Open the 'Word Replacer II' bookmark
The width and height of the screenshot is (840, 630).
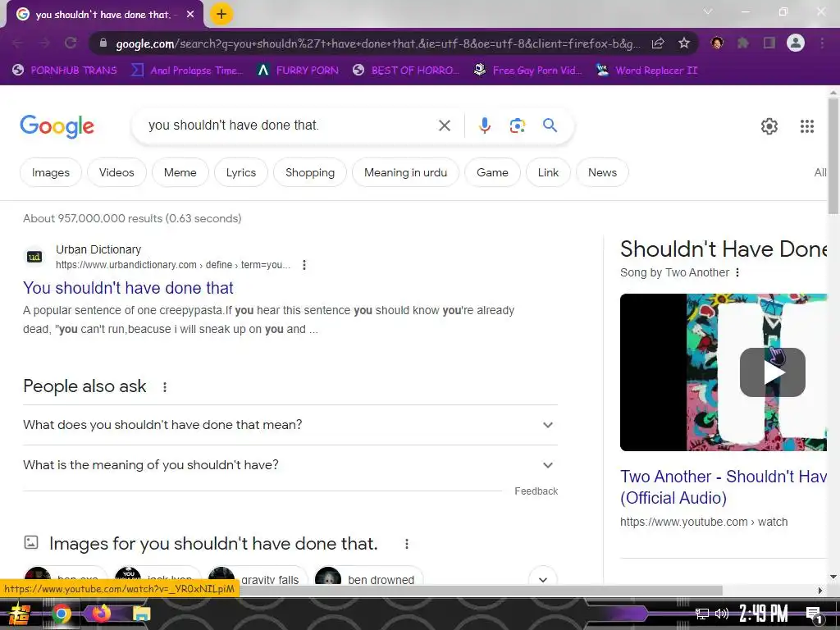(x=646, y=71)
